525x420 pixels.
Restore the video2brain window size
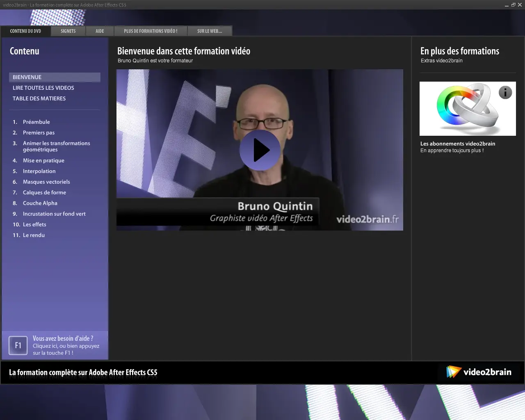pyautogui.click(x=513, y=5)
